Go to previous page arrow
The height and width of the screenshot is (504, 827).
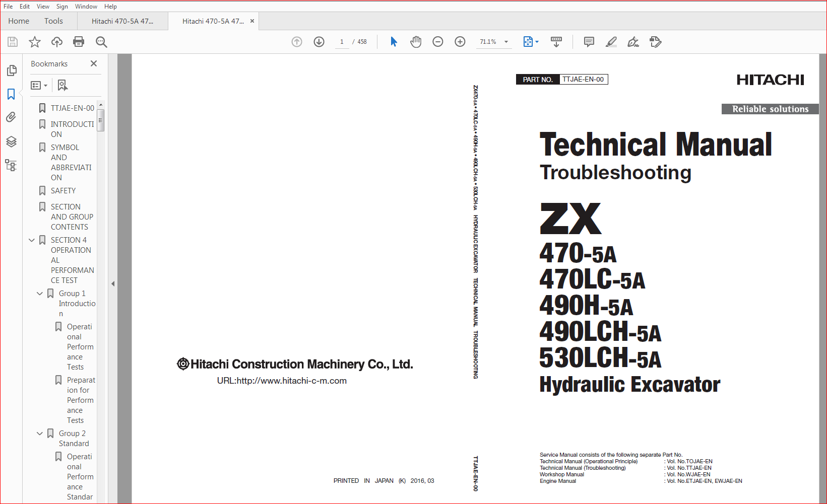pos(297,42)
